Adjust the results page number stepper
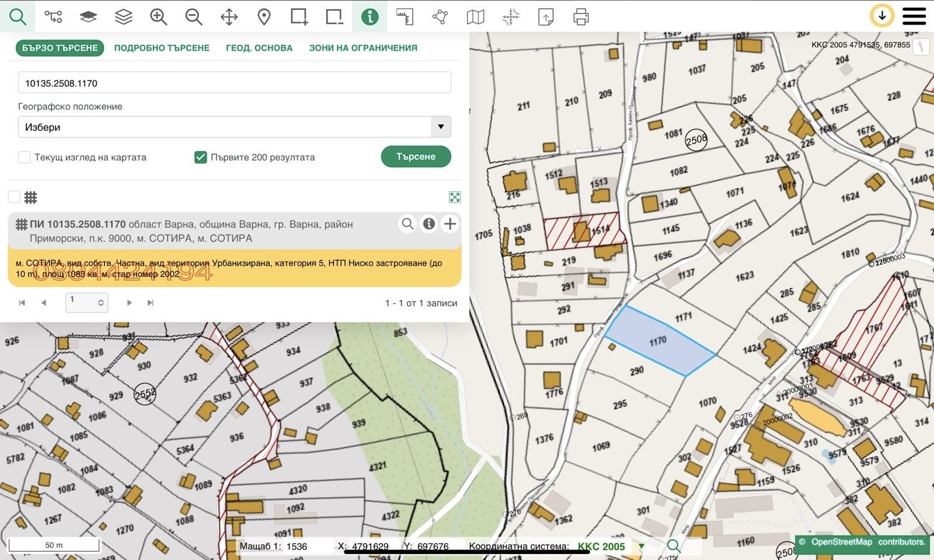 click(x=100, y=303)
